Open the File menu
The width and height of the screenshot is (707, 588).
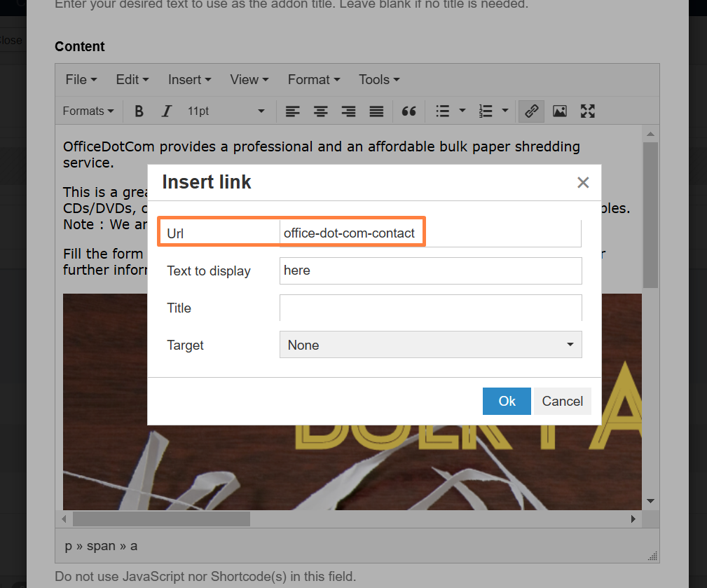click(81, 80)
